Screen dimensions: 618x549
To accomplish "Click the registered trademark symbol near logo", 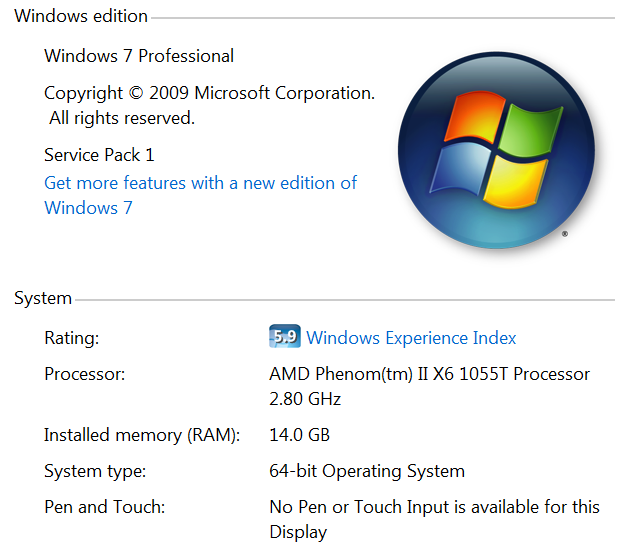I will coord(565,234).
